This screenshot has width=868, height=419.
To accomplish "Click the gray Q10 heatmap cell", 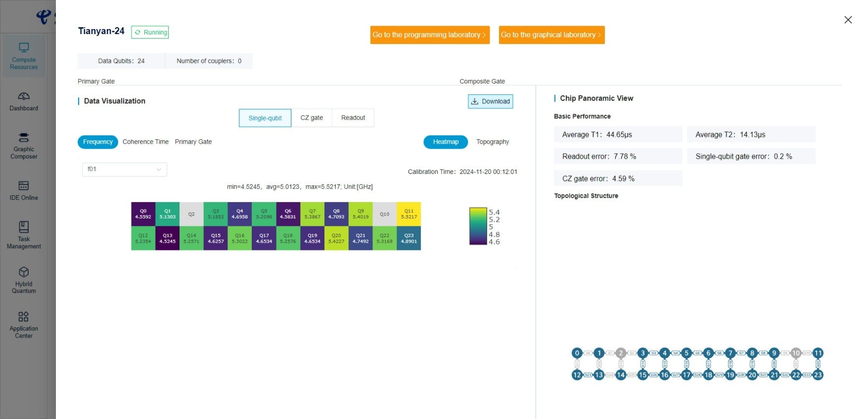I will coord(385,214).
